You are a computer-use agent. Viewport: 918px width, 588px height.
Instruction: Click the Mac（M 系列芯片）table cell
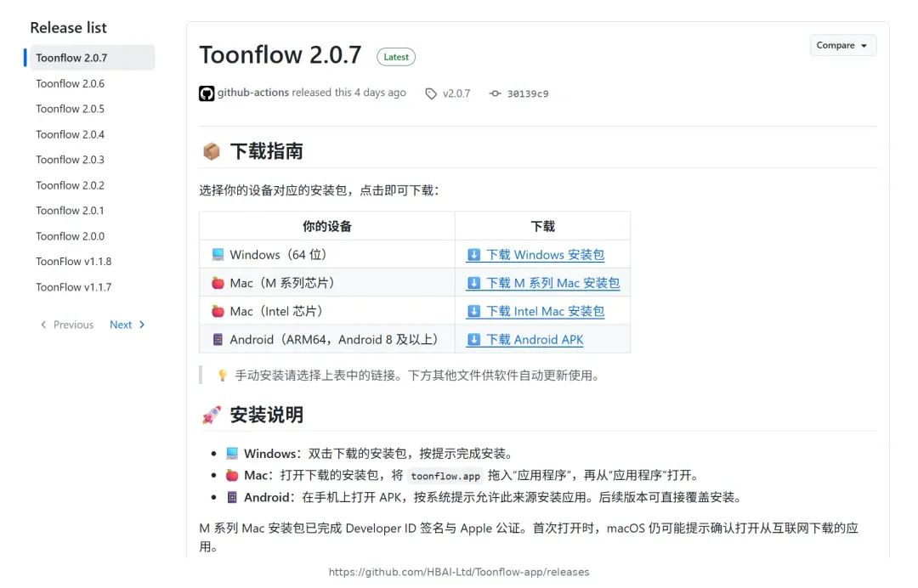click(x=327, y=283)
